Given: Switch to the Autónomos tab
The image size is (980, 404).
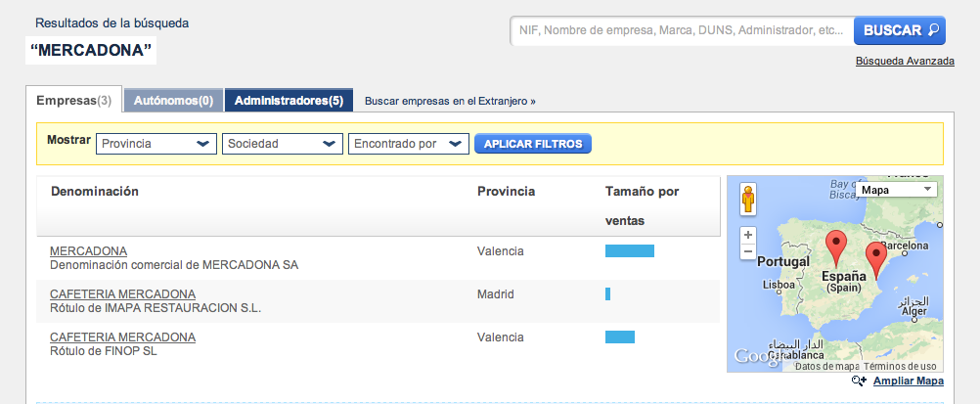Looking at the screenshot, I should point(173,100).
